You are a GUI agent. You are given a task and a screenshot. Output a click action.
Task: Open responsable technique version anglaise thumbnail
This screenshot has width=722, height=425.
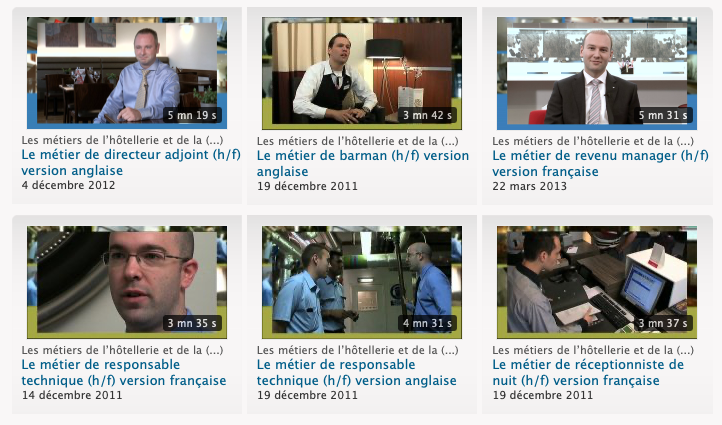pyautogui.click(x=362, y=282)
